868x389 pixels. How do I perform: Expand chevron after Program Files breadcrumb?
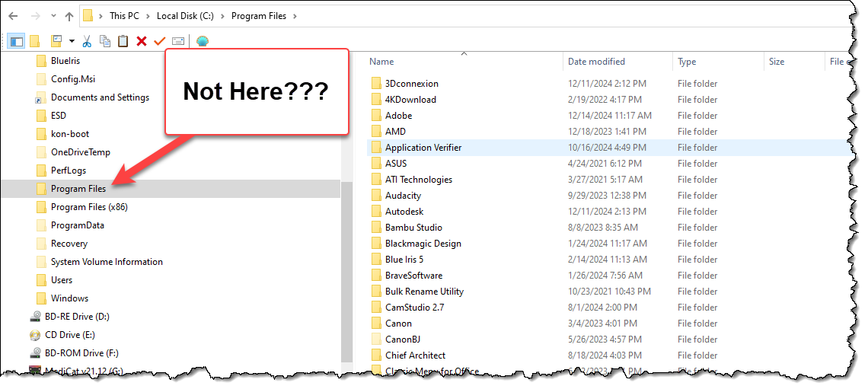click(x=295, y=16)
